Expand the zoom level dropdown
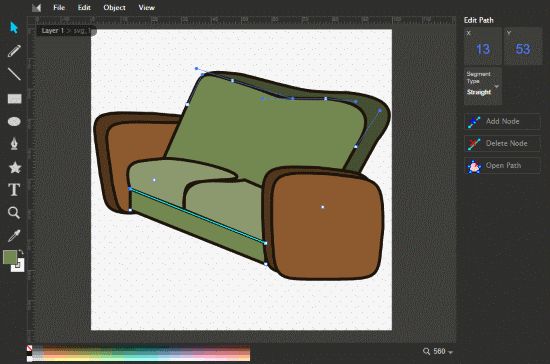Viewport: 550px width, 364px height. tap(438, 351)
